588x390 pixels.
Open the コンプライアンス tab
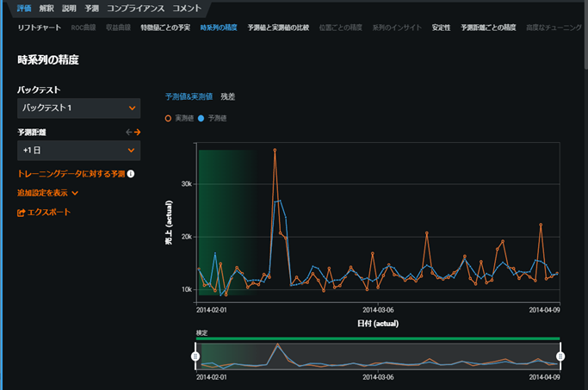coord(136,9)
